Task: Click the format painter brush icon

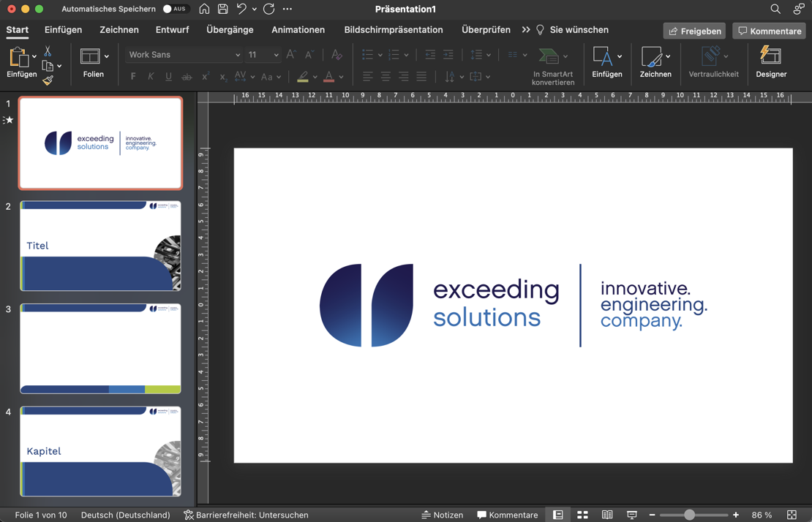Action: click(x=48, y=80)
